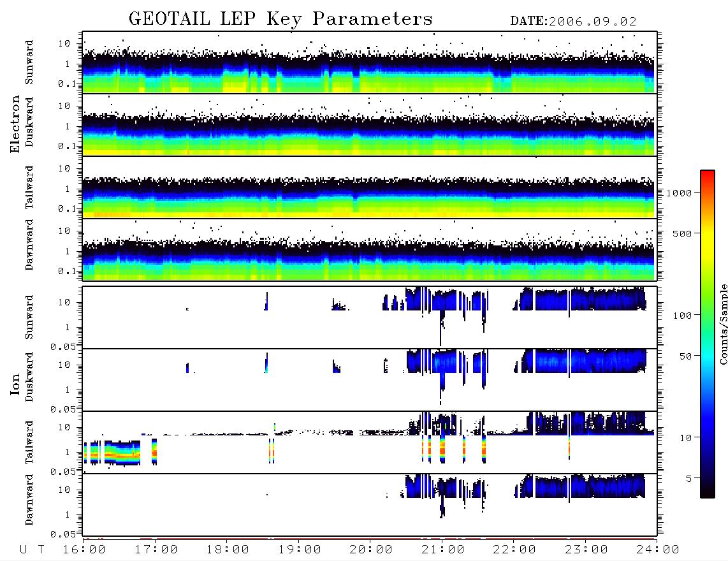Select the vertical 'Ion' group label
Image resolution: width=728 pixels, height=561 pixels.
click(x=15, y=384)
